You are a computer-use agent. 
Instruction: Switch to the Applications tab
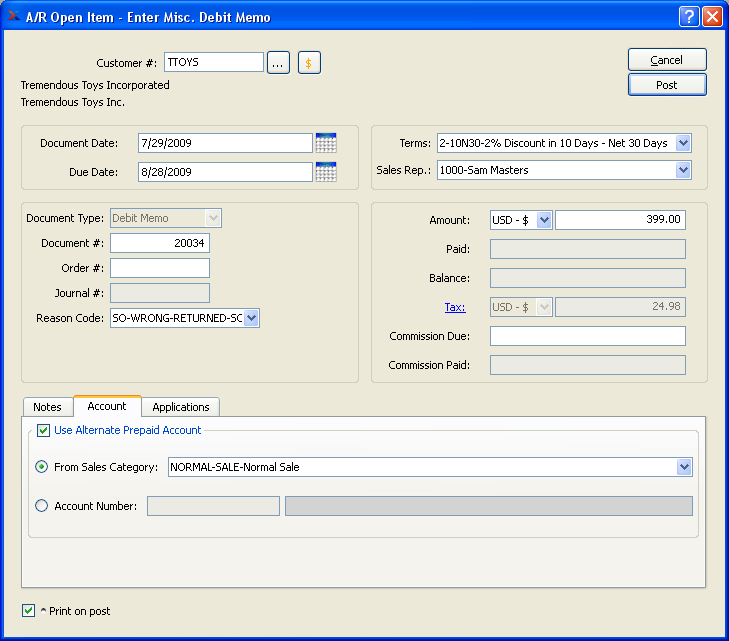coord(181,407)
